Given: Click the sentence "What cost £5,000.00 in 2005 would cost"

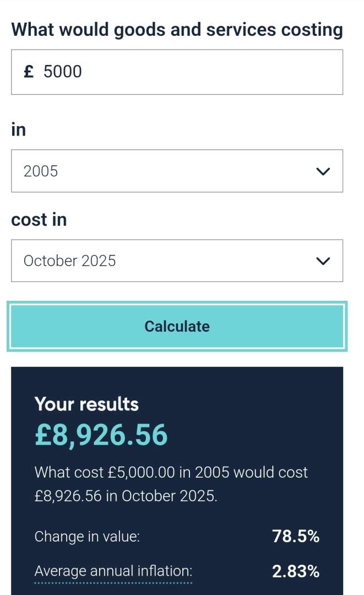Looking at the screenshot, I should click(171, 472).
